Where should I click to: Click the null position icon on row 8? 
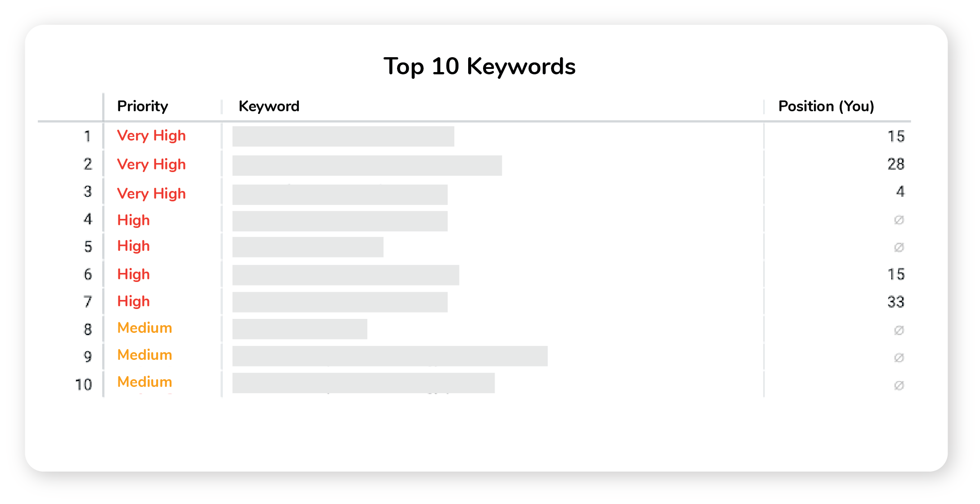click(x=899, y=328)
